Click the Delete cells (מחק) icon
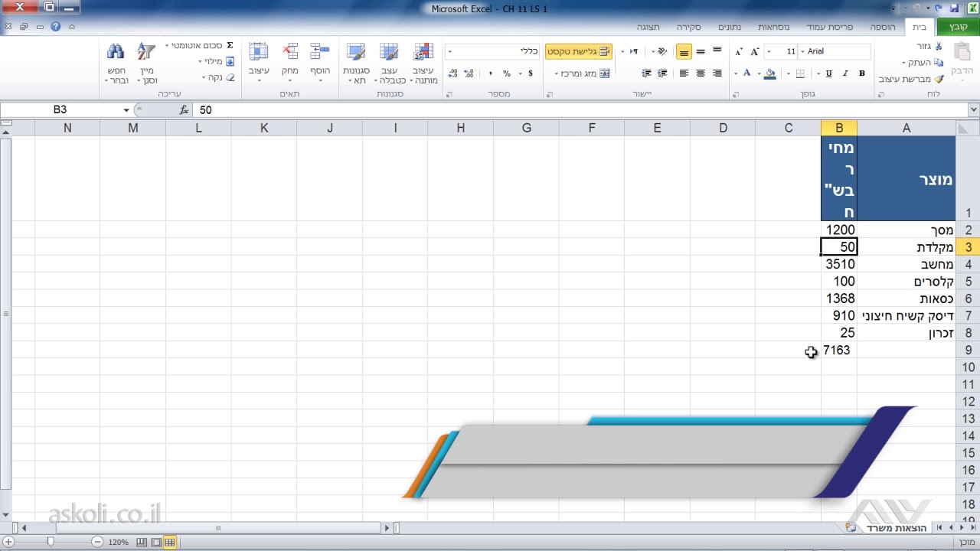This screenshot has height=551, width=980. click(289, 51)
